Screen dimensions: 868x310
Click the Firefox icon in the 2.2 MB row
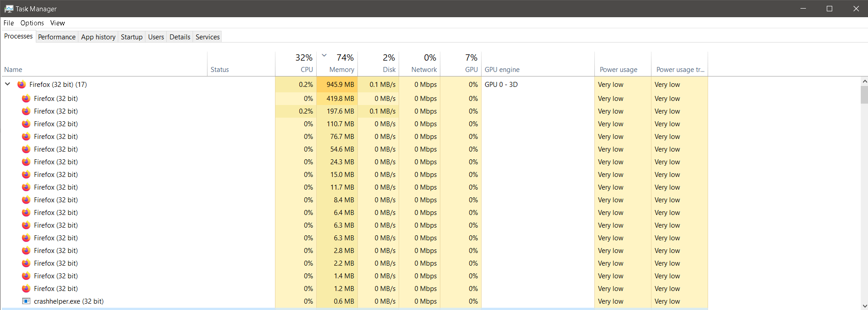tap(26, 263)
